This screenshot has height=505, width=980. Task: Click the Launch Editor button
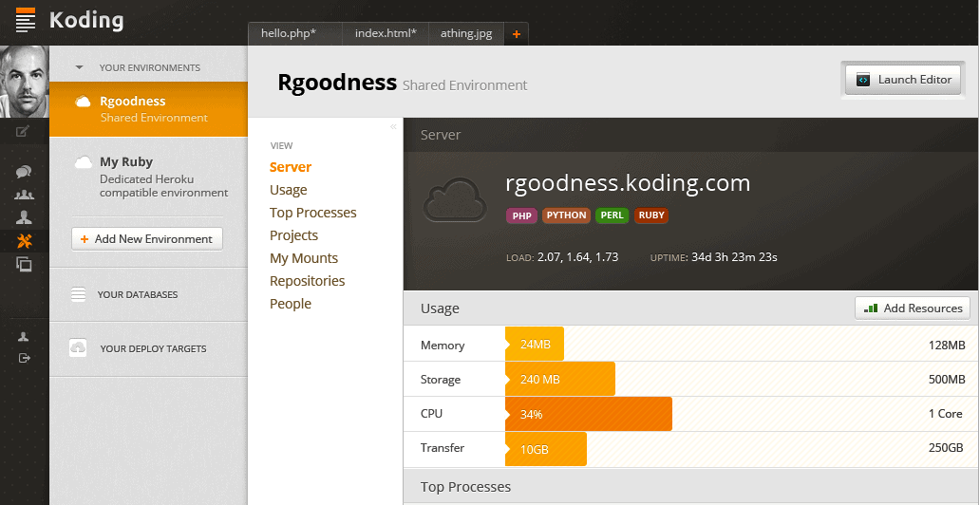903,80
